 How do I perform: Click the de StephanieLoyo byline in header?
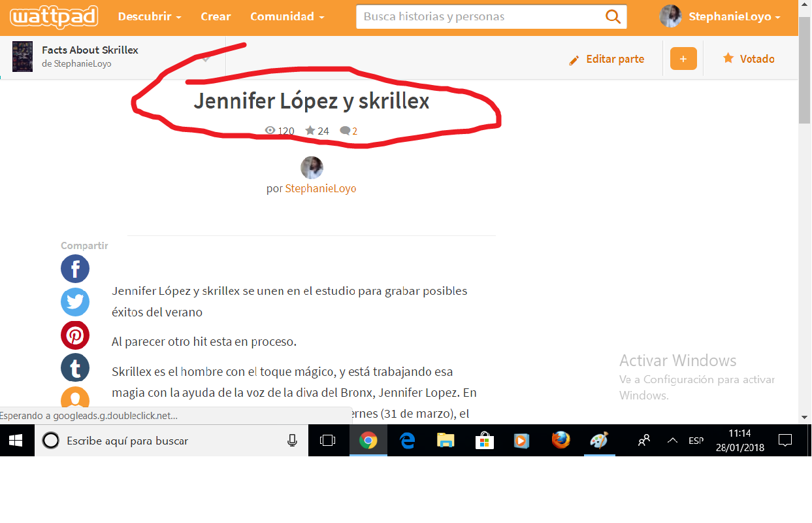76,64
